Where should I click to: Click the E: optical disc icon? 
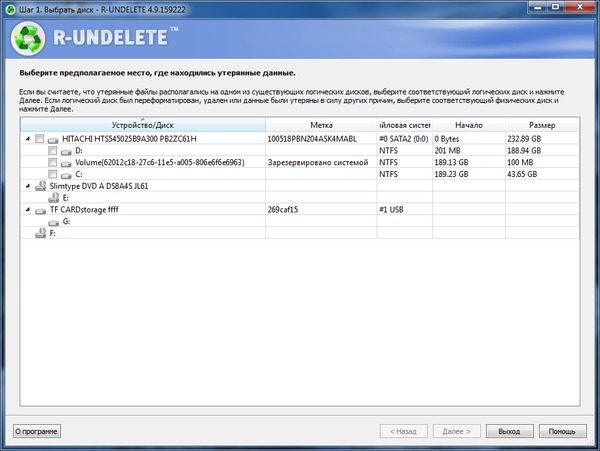[53, 198]
